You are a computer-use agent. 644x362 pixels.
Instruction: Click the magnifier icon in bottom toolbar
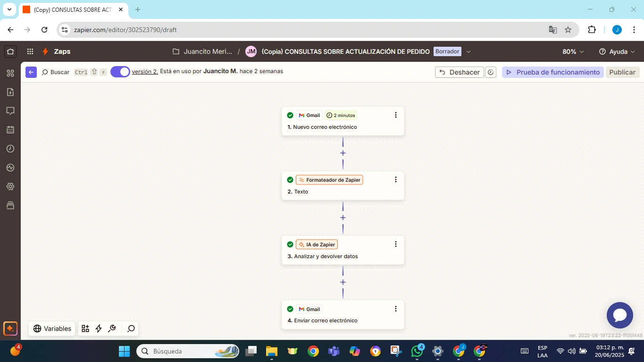131,328
